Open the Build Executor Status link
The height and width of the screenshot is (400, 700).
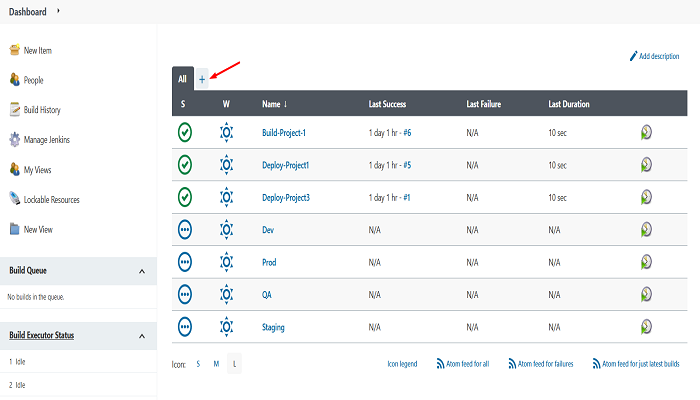pyautogui.click(x=42, y=335)
